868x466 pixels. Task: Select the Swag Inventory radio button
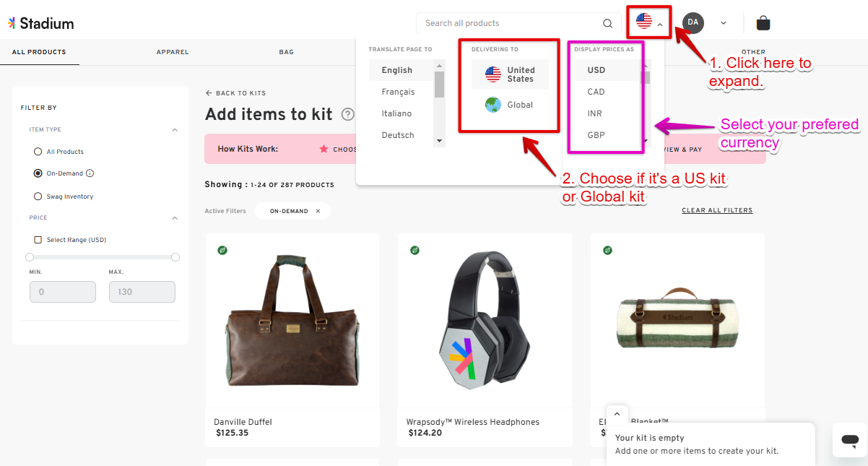(x=38, y=197)
